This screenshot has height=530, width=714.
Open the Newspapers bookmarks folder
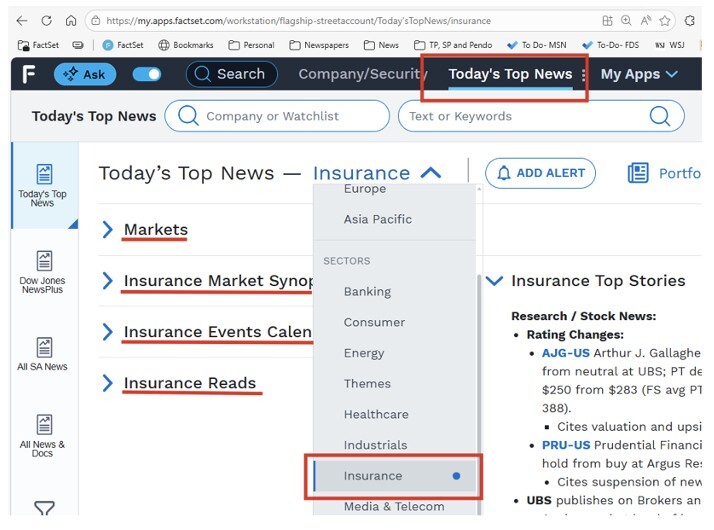(x=319, y=45)
